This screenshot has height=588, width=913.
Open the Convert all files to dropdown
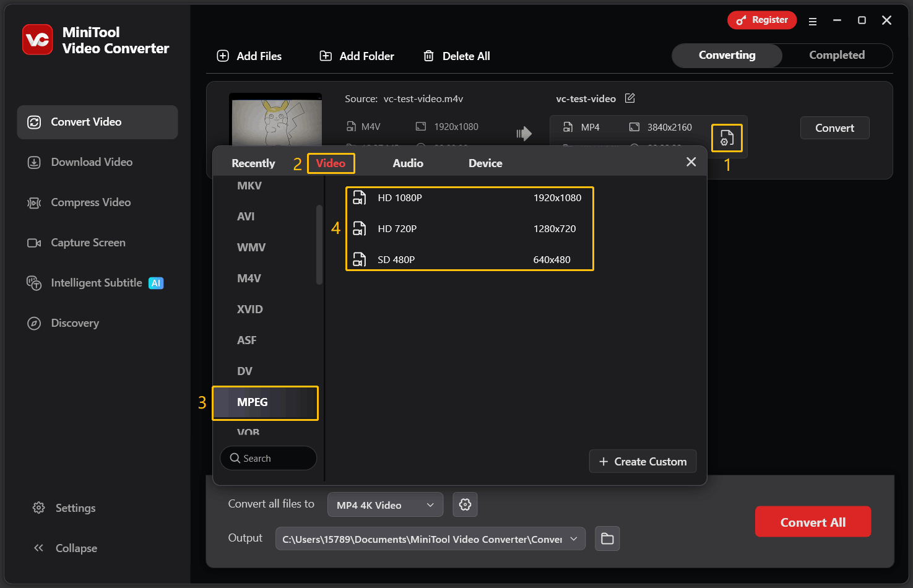pyautogui.click(x=385, y=504)
